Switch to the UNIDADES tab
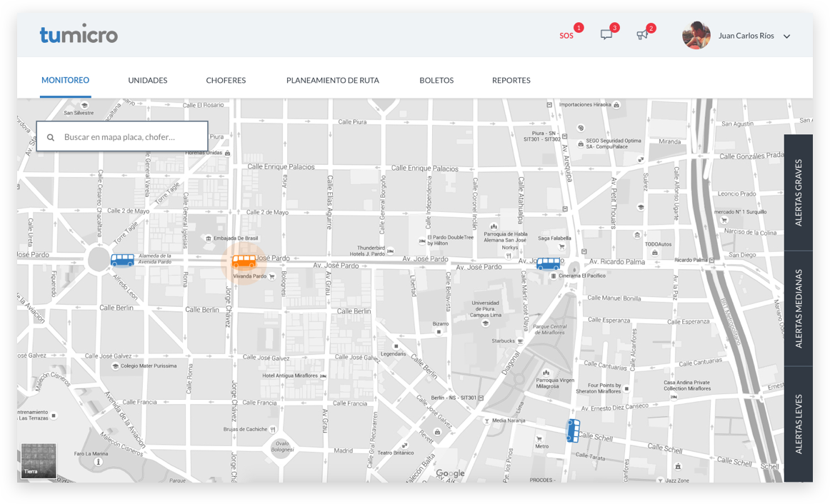This screenshot has height=504, width=830. tap(148, 81)
